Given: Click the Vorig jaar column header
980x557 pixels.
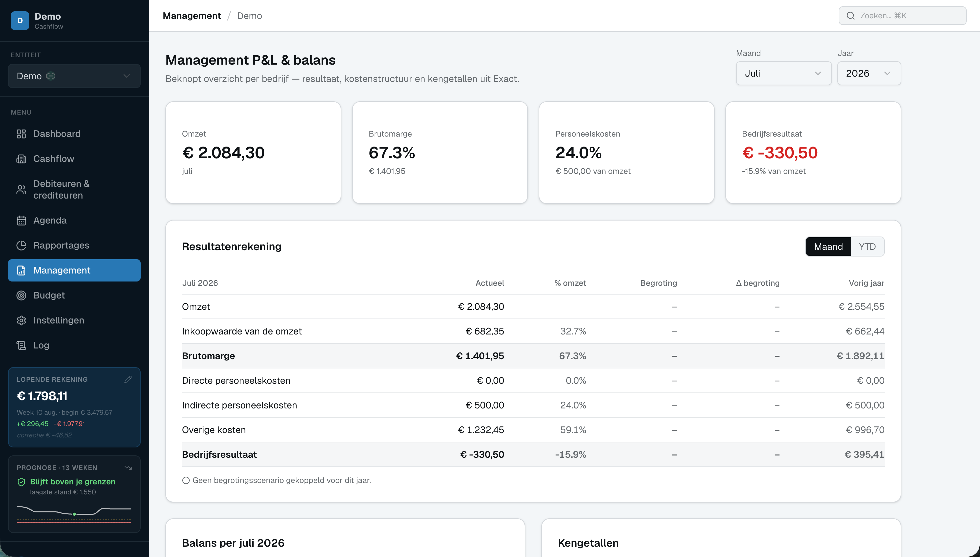Looking at the screenshot, I should (x=866, y=283).
